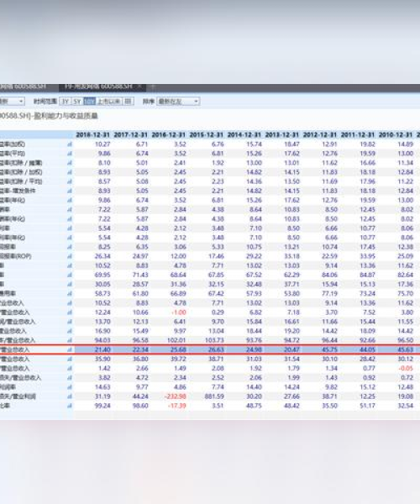420x504 pixels.
Task: Select the 5Y time range
Action: click(x=76, y=102)
